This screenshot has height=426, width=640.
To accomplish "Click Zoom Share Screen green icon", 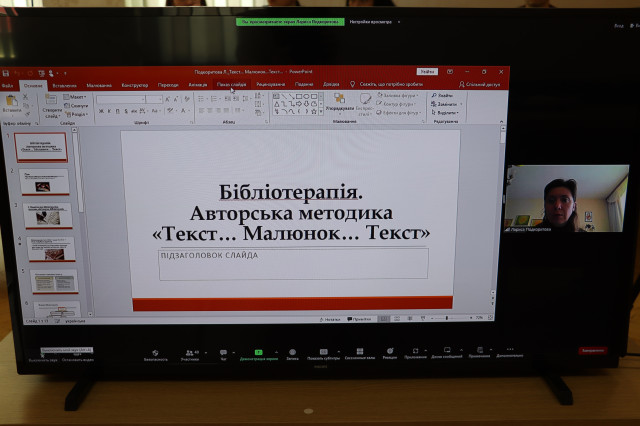I will pyautogui.click(x=258, y=352).
